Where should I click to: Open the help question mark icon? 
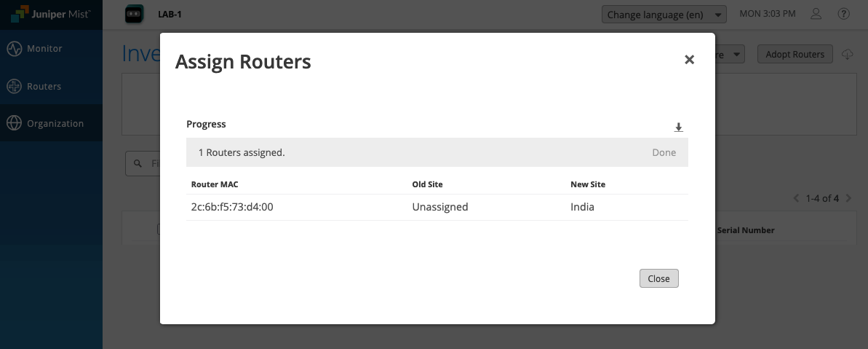[843, 14]
